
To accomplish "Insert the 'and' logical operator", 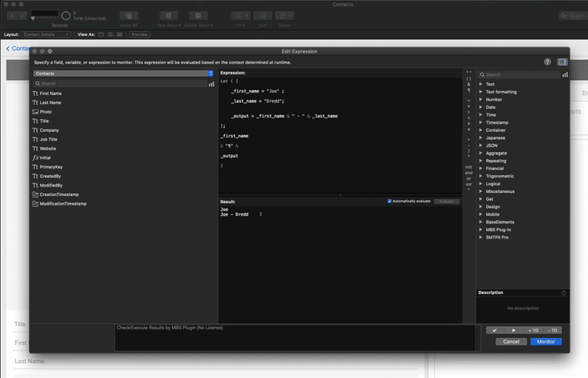I will (469, 173).
